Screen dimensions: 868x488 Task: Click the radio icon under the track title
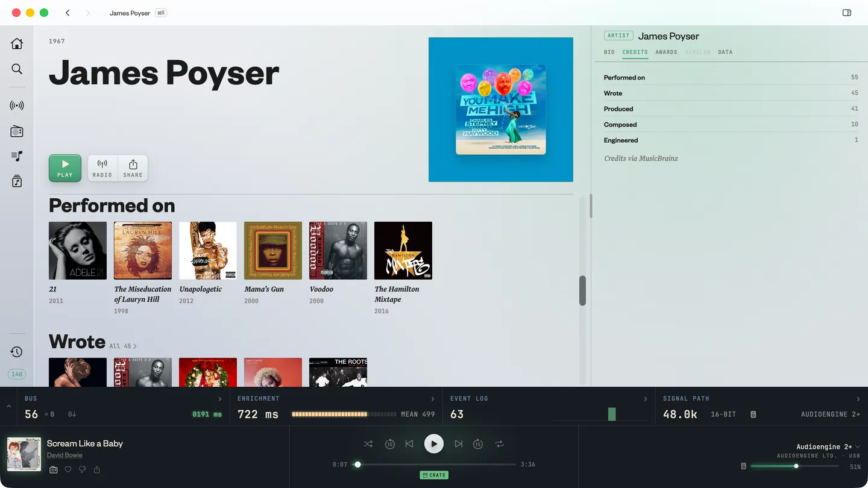(54, 470)
